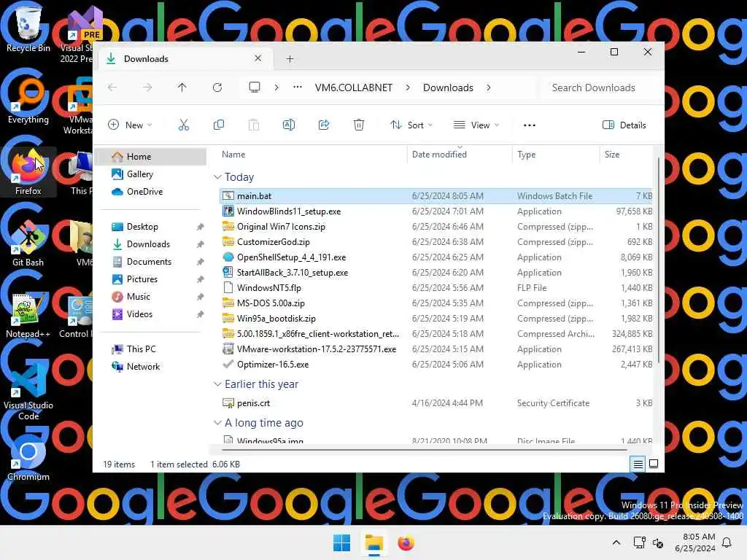Click the vertical scrollbar in file list

pos(659,261)
